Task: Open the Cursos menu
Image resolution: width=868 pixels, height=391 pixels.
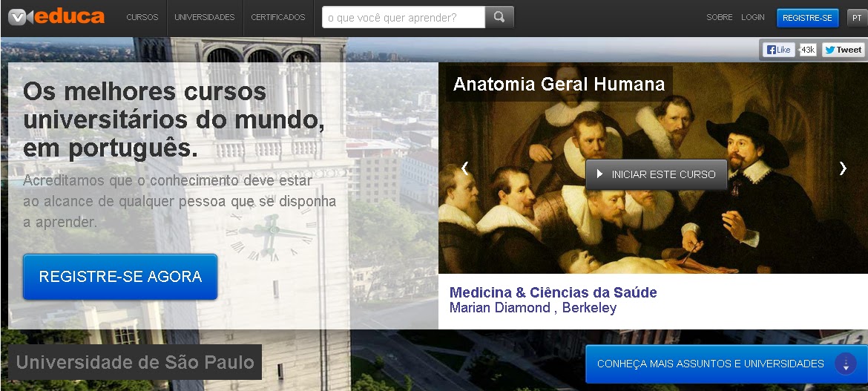Action: [142, 18]
